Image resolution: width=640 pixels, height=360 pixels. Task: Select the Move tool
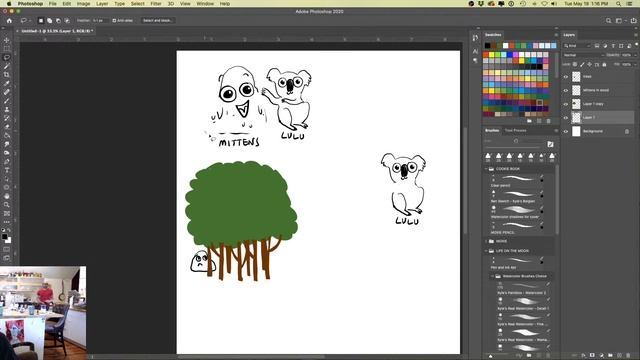[x=7, y=40]
